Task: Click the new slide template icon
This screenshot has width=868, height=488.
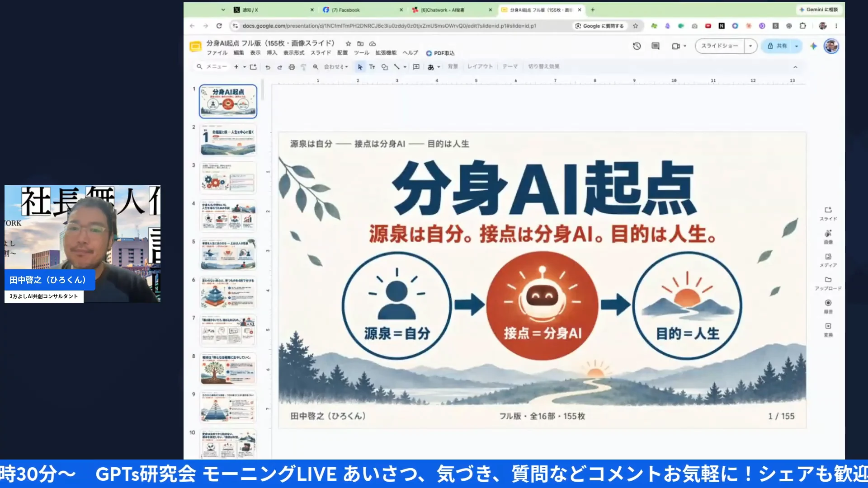Action: [x=253, y=67]
